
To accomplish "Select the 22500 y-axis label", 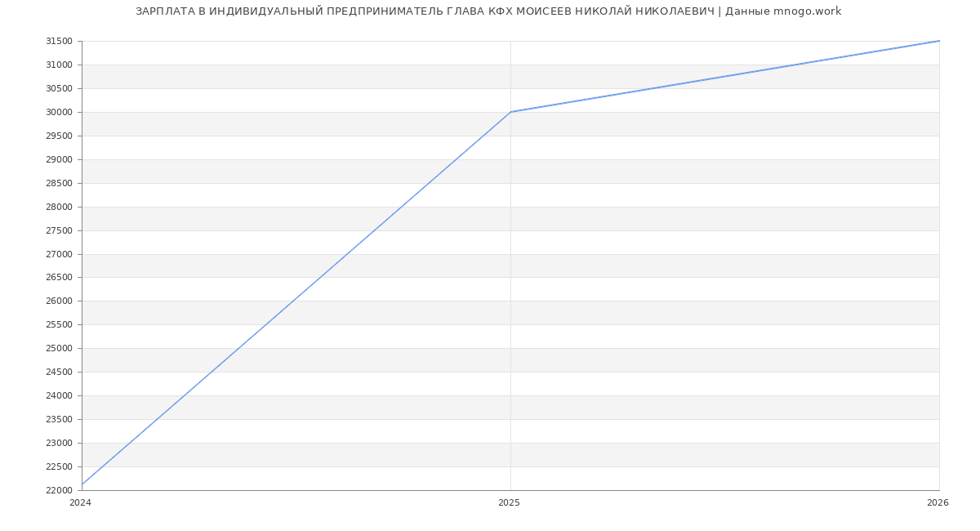I will point(59,467).
